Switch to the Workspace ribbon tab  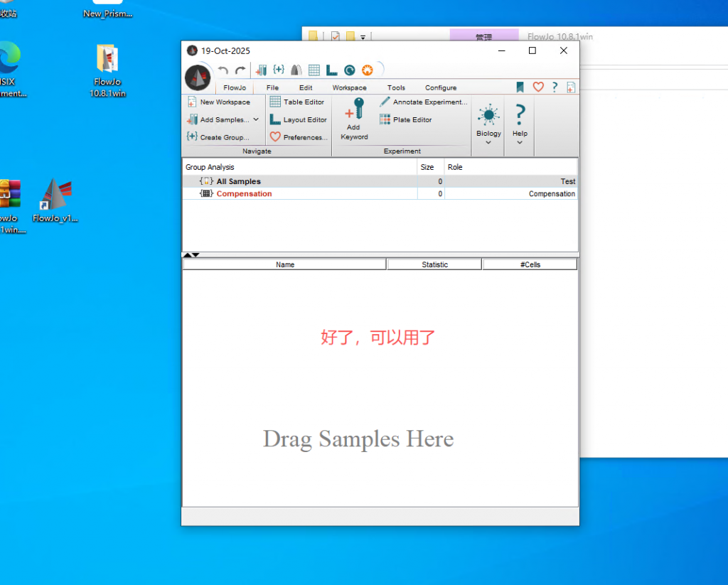pyautogui.click(x=349, y=87)
